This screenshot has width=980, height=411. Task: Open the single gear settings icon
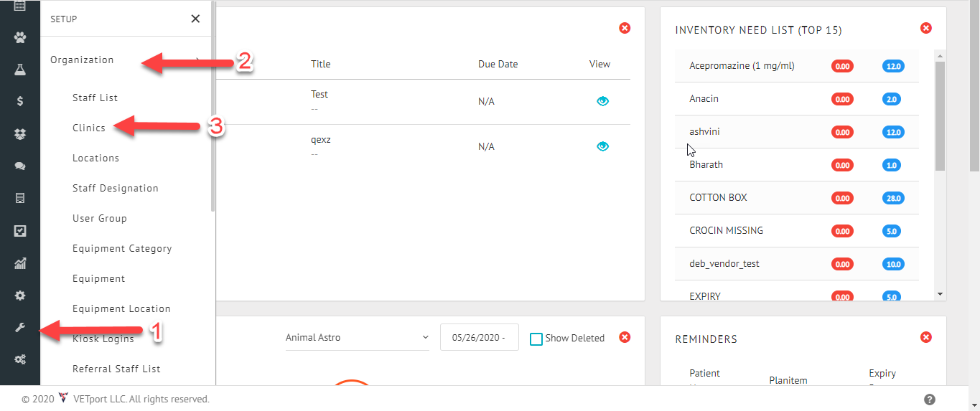pos(20,296)
